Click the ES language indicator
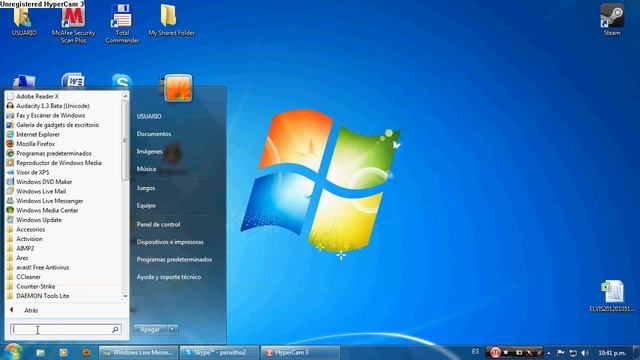 click(475, 351)
